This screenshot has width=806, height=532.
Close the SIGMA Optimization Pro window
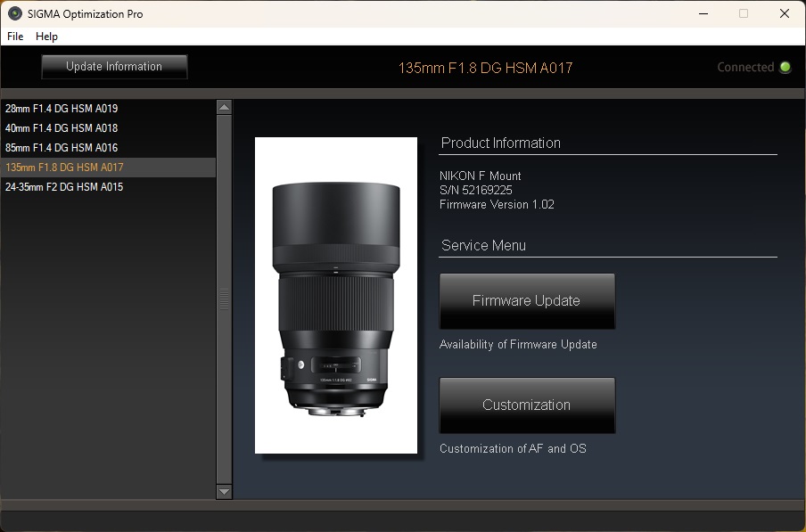(785, 14)
